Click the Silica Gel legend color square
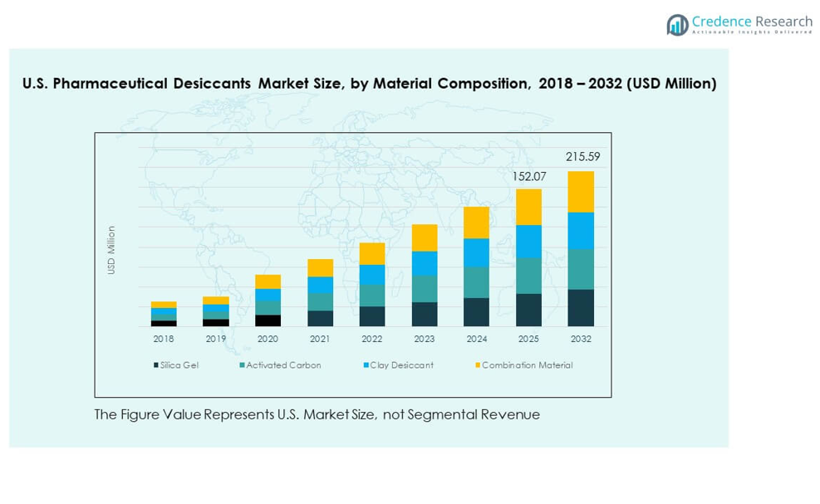 [x=155, y=365]
